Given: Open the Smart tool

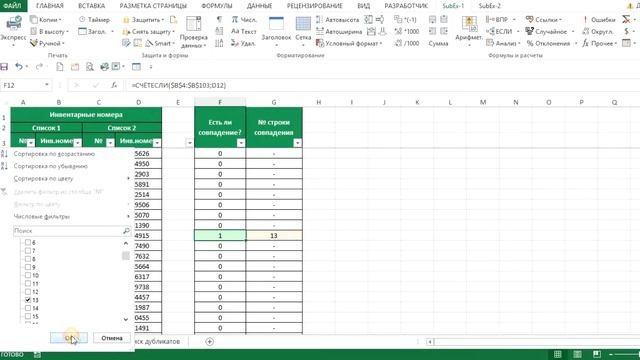Looking at the screenshot, I should click(160, 43).
